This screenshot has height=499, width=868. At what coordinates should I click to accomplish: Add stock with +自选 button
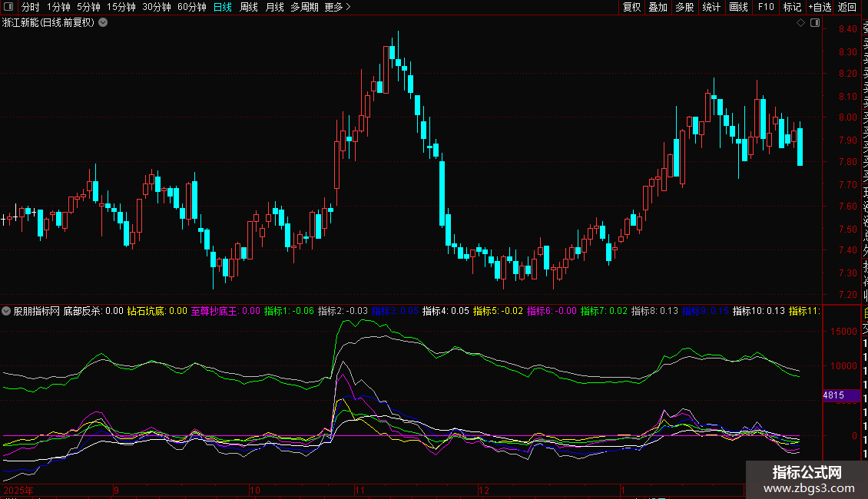pos(820,8)
